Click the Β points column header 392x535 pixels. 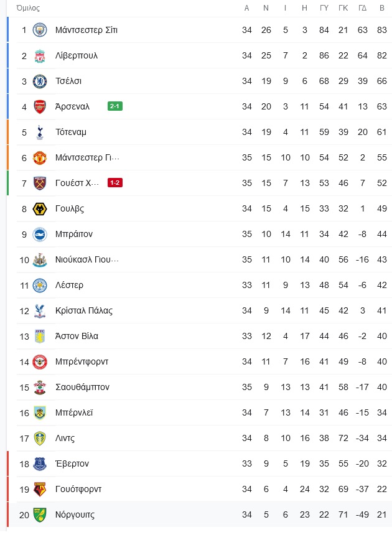pyautogui.click(x=382, y=8)
